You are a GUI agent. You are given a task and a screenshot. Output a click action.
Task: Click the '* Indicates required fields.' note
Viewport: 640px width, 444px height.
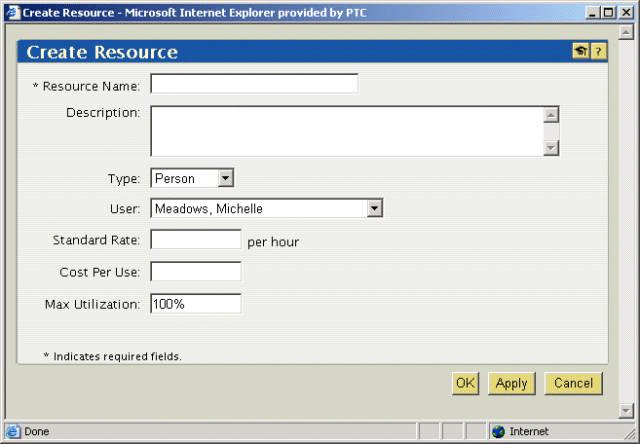pos(113,356)
